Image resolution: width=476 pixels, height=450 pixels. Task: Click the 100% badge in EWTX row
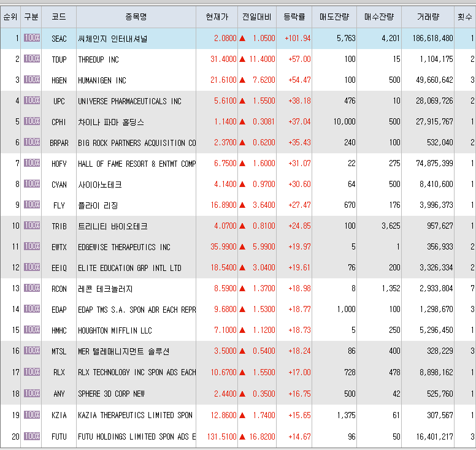click(x=32, y=246)
